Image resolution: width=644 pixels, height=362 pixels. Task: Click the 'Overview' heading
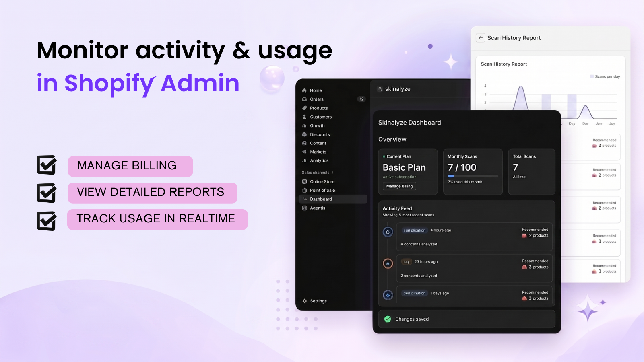[x=392, y=139]
